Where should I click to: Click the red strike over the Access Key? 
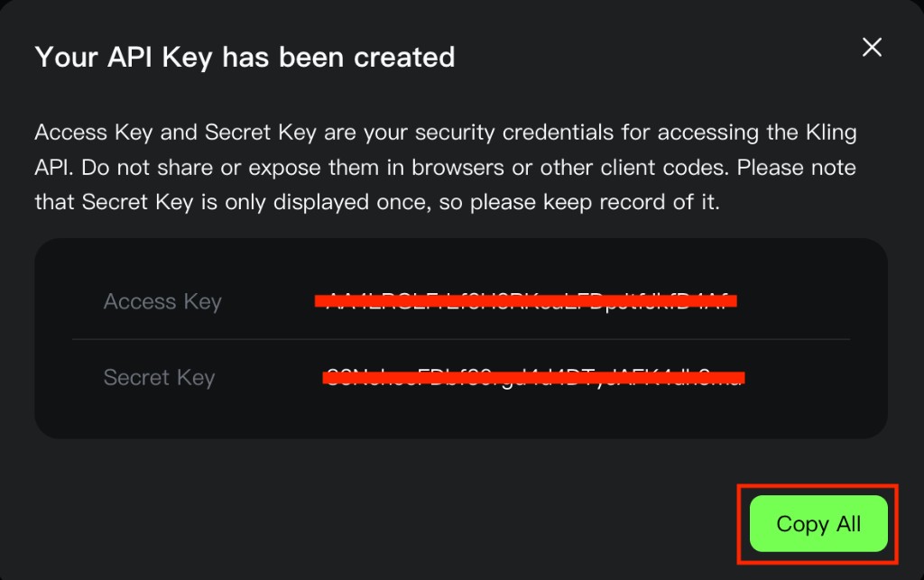coord(526,300)
